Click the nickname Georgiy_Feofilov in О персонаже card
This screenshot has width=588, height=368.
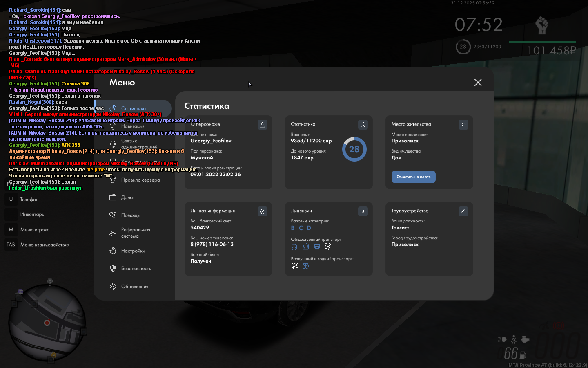pyautogui.click(x=211, y=141)
